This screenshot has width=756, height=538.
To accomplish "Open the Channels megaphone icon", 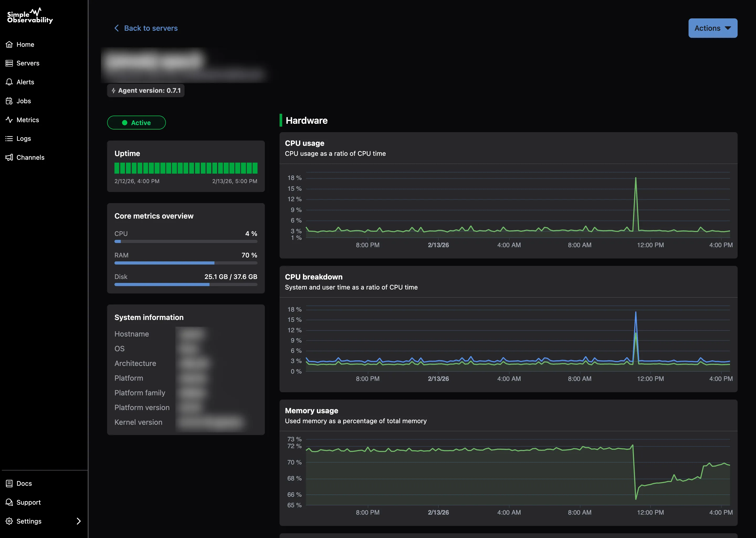I will click(x=9, y=157).
